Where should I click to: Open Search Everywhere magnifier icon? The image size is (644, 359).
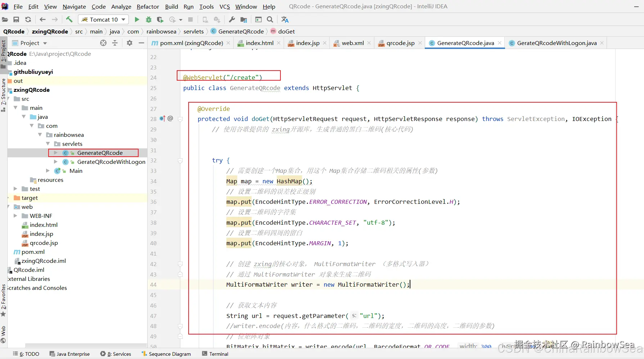[x=270, y=19]
